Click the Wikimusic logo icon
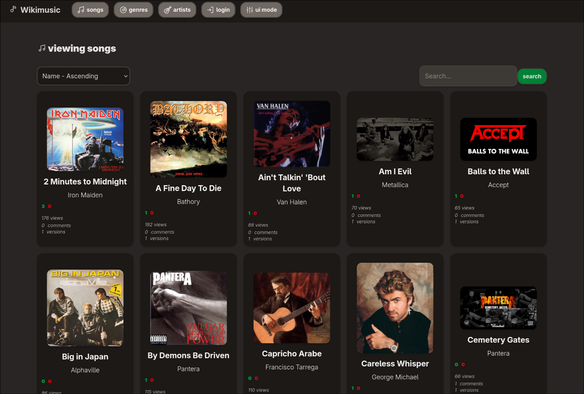 click(x=13, y=9)
